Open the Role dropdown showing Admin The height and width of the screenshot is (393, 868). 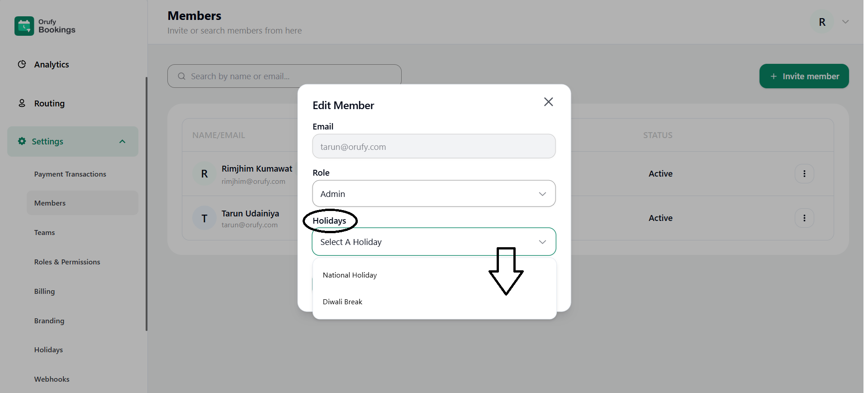[x=433, y=194]
